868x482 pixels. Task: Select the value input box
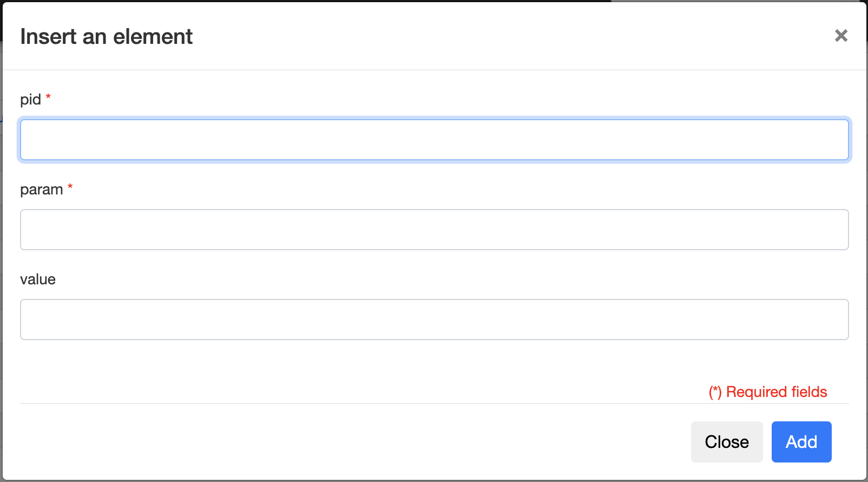coord(434,320)
